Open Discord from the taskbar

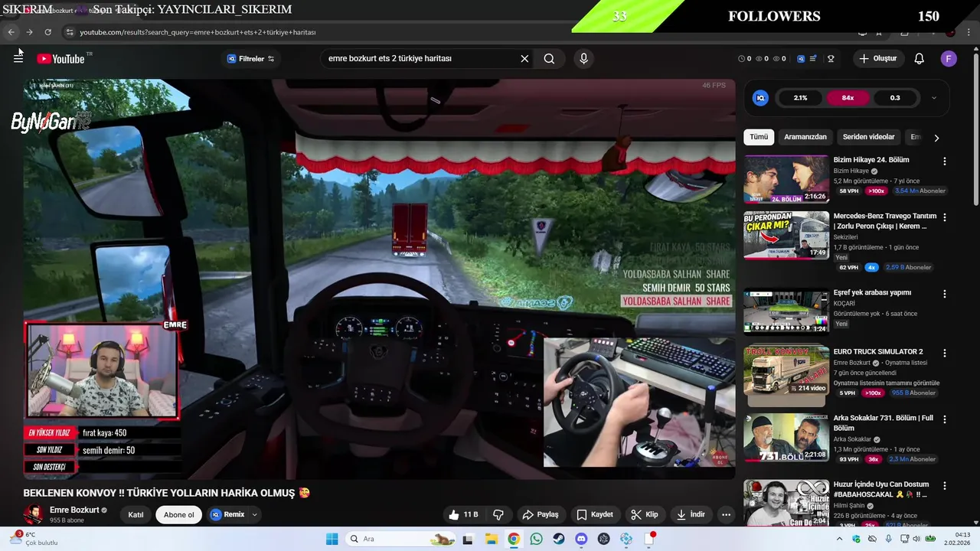click(x=581, y=539)
